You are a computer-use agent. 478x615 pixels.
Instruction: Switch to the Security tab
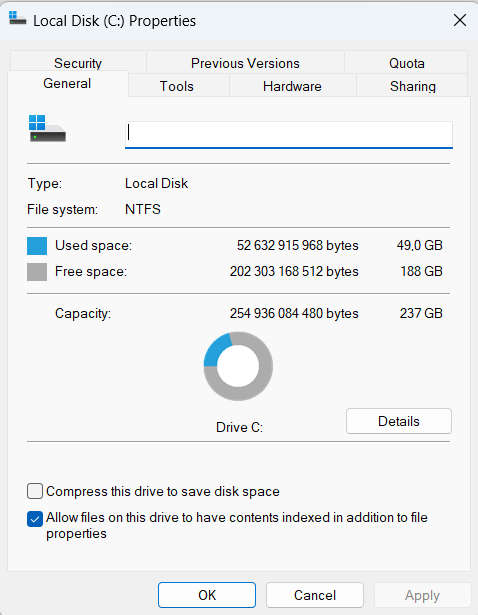[x=78, y=63]
